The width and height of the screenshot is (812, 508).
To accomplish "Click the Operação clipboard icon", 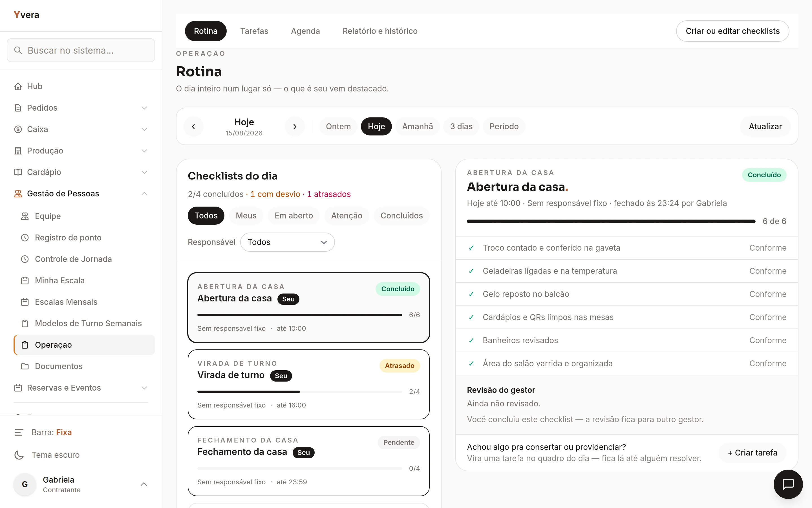I will click(x=25, y=345).
